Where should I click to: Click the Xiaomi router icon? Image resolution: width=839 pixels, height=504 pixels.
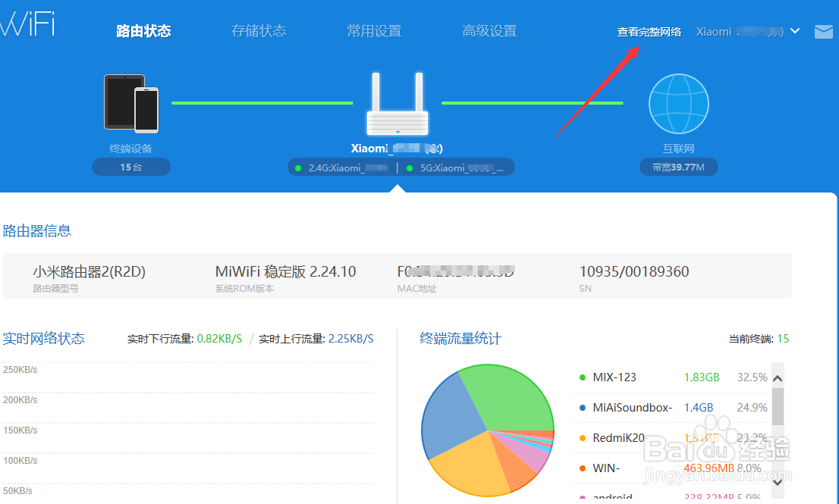click(397, 104)
